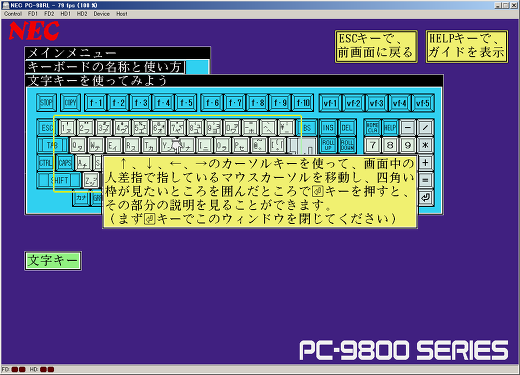Image resolution: width=520 pixels, height=375 pixels.
Task: Toggle the カナ key on the keyboard diagram
Action: click(81, 198)
